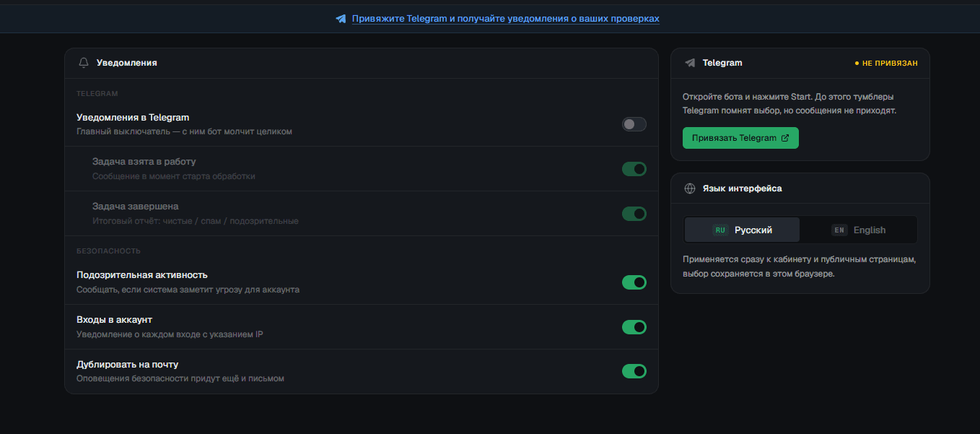This screenshot has height=434, width=980.
Task: Click the bell icon beside Уведомления header
Action: pyautogui.click(x=84, y=63)
